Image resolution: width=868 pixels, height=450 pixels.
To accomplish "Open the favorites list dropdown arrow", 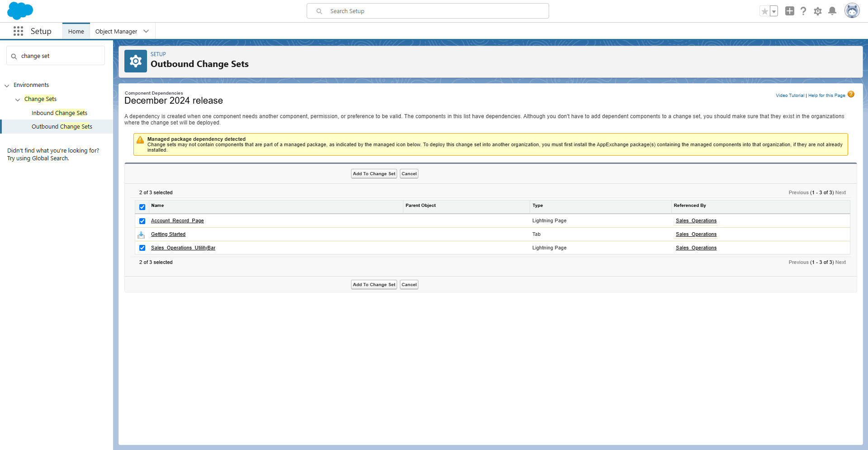I will pyautogui.click(x=774, y=11).
